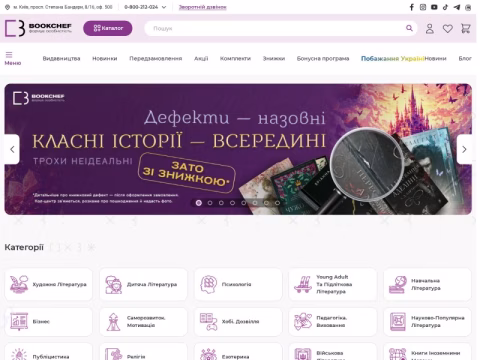The width and height of the screenshot is (480, 360).
Task: Select the fifth banner slide dot
Action: coord(244,203)
